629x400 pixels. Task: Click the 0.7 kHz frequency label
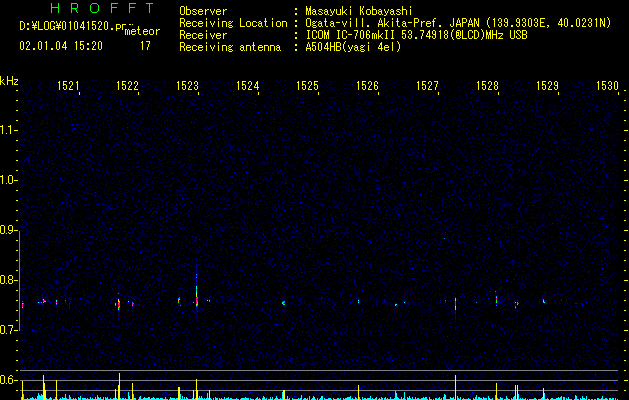tap(8, 330)
